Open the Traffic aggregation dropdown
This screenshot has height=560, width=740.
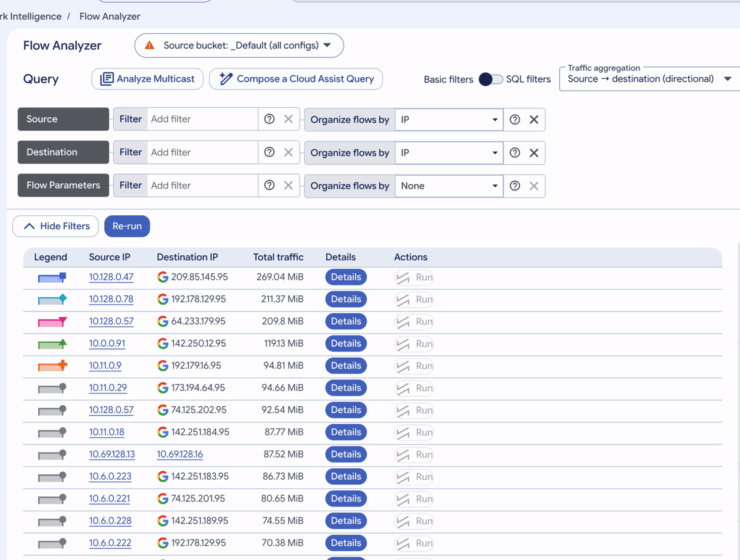(649, 79)
